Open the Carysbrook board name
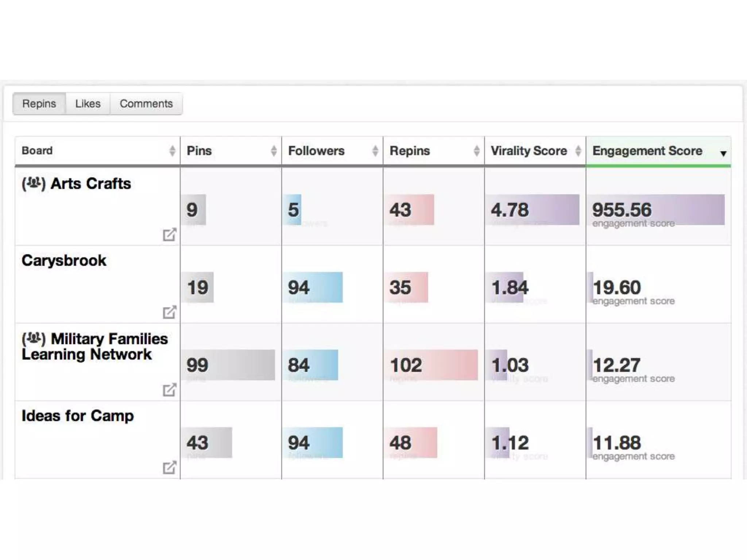Image resolution: width=747 pixels, height=560 pixels. pyautogui.click(x=64, y=261)
